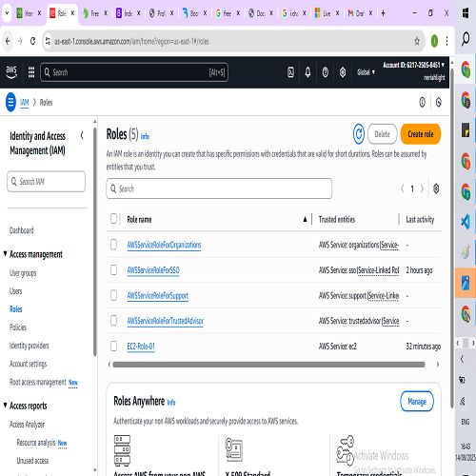Collapse the Access management section
Screen dimensions: 476x476
pyautogui.click(x=5, y=254)
